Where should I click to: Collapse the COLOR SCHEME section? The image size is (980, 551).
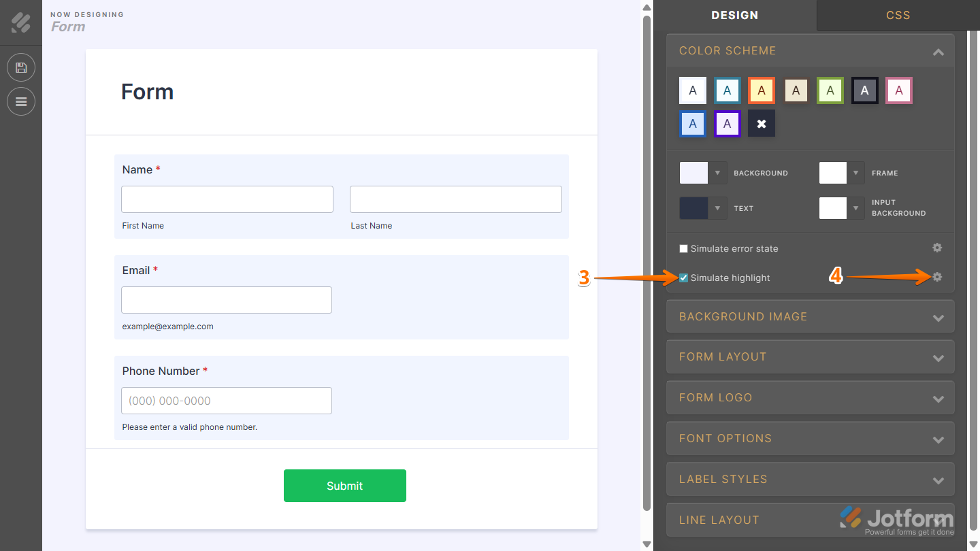pos(938,50)
